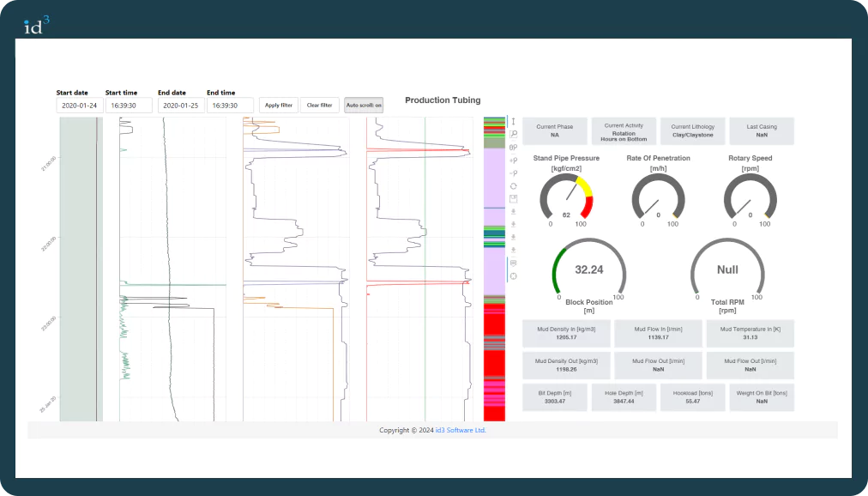Click the Current Lithology Clay/Claystone card
The width and height of the screenshot is (868, 496).
692,130
